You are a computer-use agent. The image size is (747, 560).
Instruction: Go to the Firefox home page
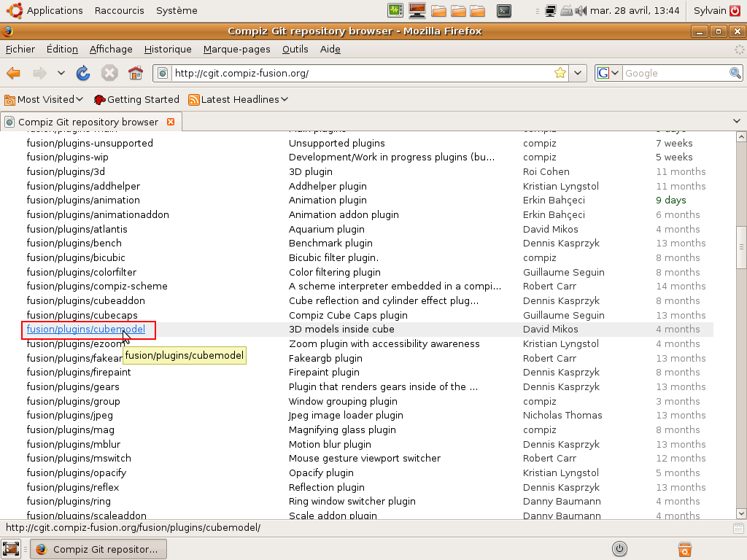(135, 73)
